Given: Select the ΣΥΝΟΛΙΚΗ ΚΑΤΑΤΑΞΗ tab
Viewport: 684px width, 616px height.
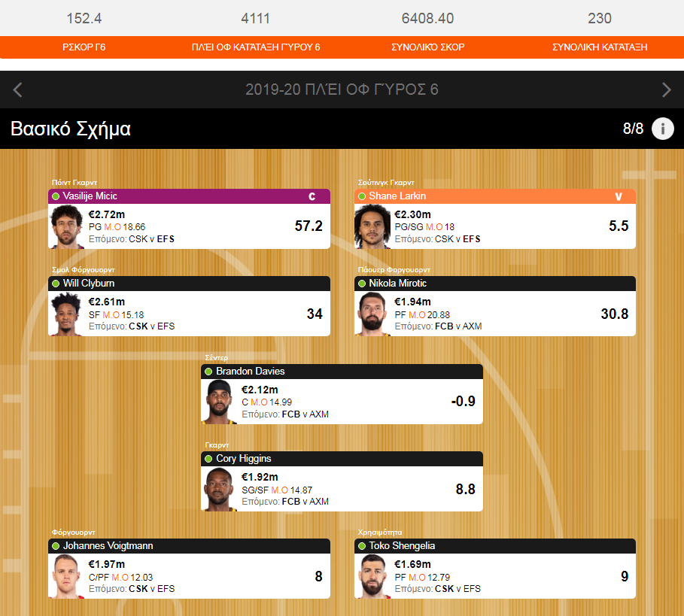Looking at the screenshot, I should pos(600,47).
